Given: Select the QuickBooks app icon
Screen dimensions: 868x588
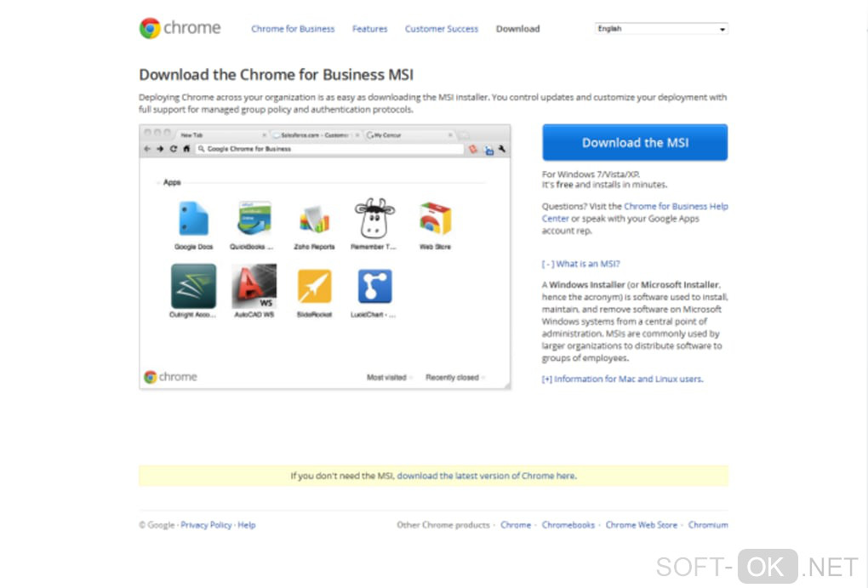Looking at the screenshot, I should tap(254, 218).
